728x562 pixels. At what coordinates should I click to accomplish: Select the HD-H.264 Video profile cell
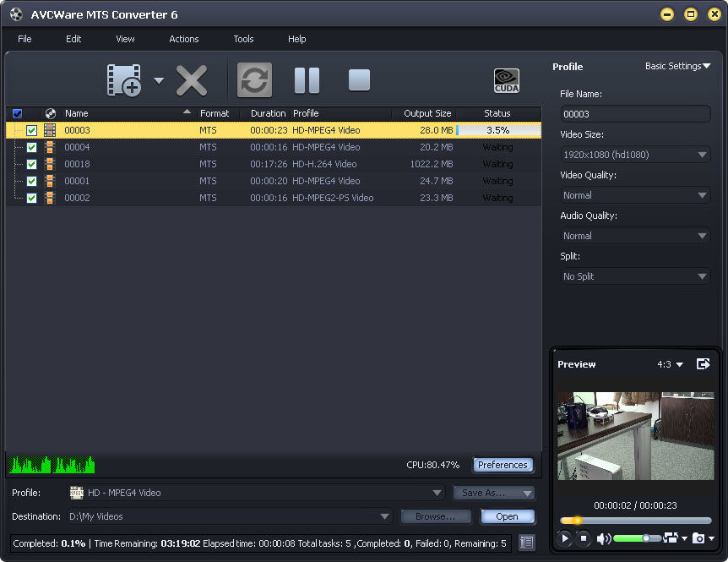pyautogui.click(x=324, y=164)
